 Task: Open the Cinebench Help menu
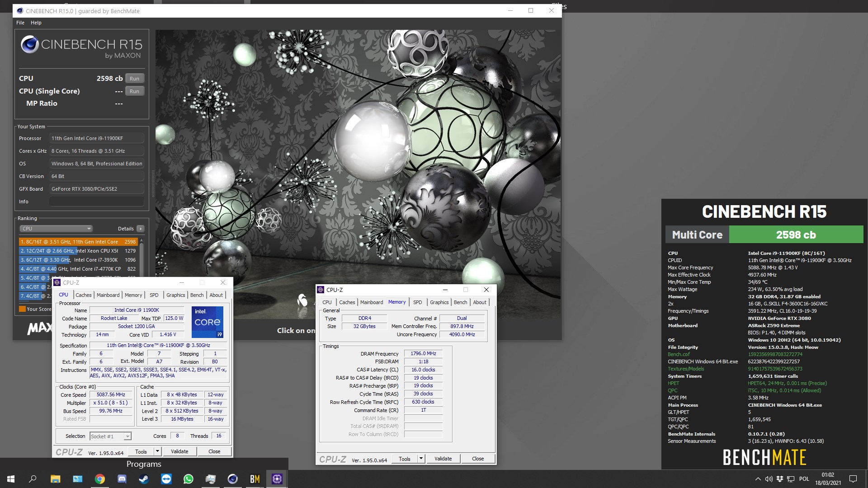(36, 23)
